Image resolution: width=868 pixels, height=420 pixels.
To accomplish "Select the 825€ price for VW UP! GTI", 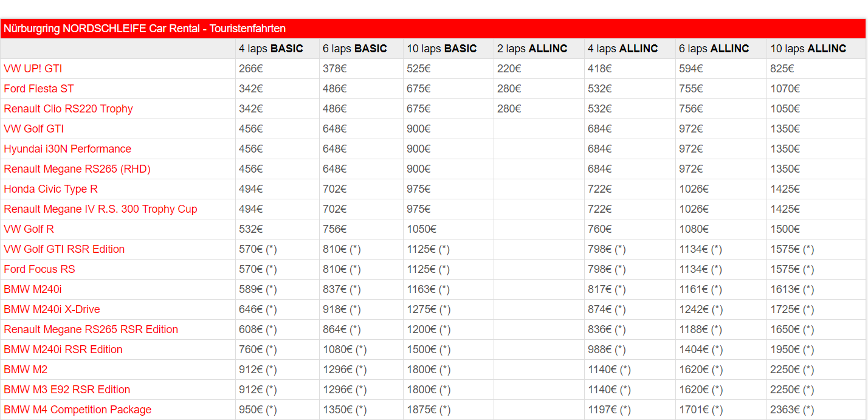I will pos(782,69).
